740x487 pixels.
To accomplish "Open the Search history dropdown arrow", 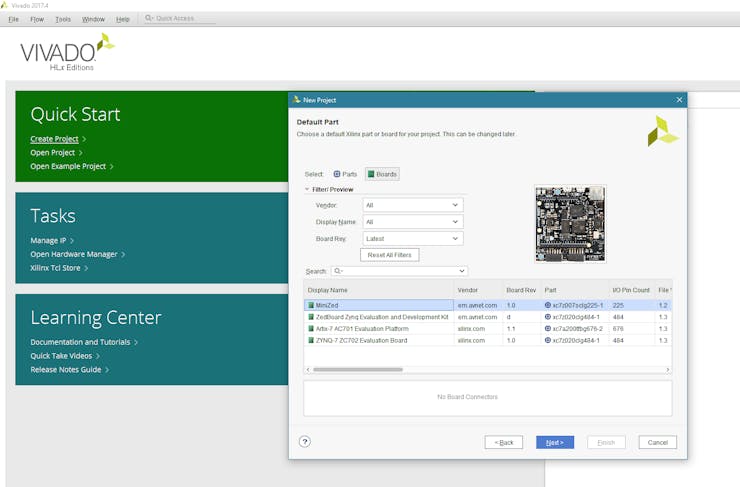I will click(462, 271).
